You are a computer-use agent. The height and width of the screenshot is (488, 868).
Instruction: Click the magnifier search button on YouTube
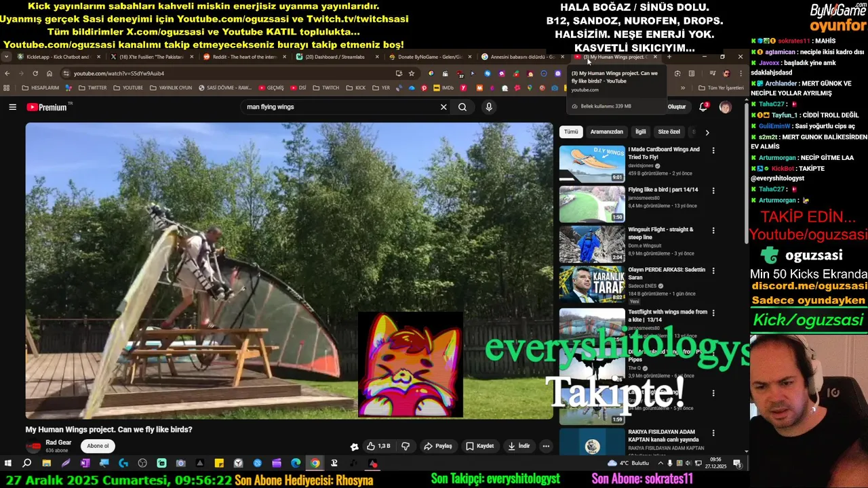pyautogui.click(x=462, y=107)
